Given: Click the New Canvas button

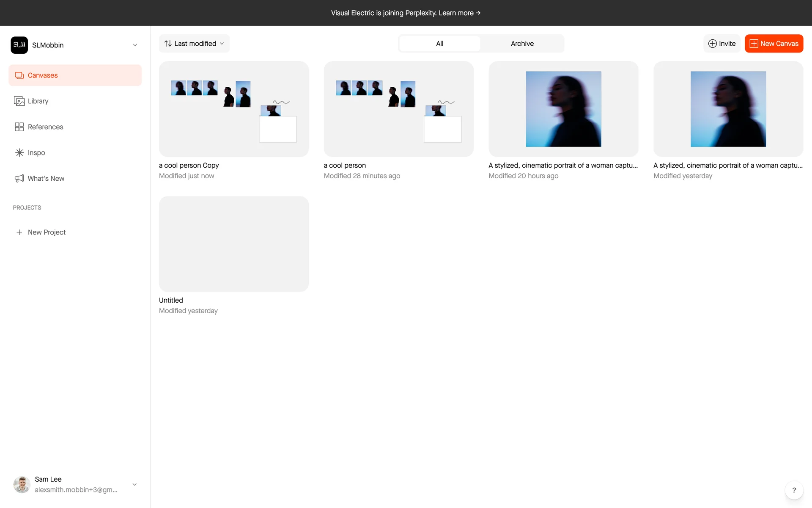Looking at the screenshot, I should click(774, 44).
